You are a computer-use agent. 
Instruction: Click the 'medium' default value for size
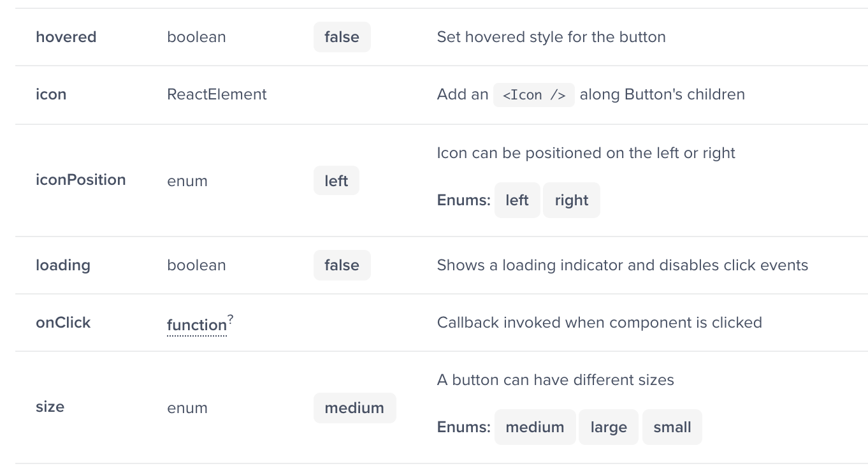point(354,408)
